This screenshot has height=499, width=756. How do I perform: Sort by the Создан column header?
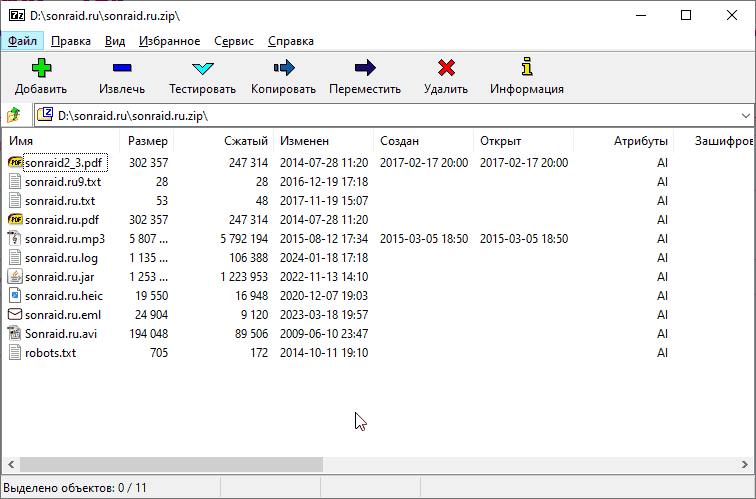point(423,141)
